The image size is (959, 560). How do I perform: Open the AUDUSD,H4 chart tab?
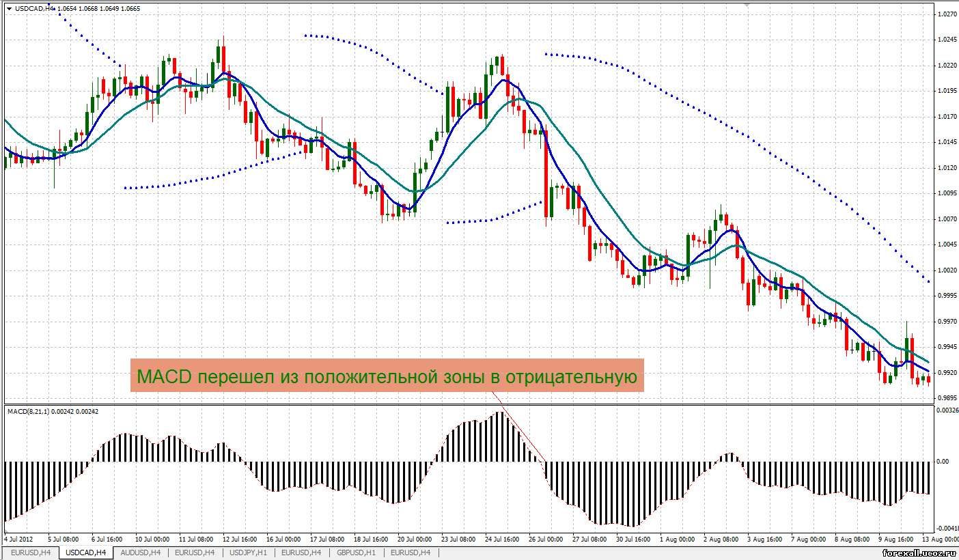pos(141,552)
